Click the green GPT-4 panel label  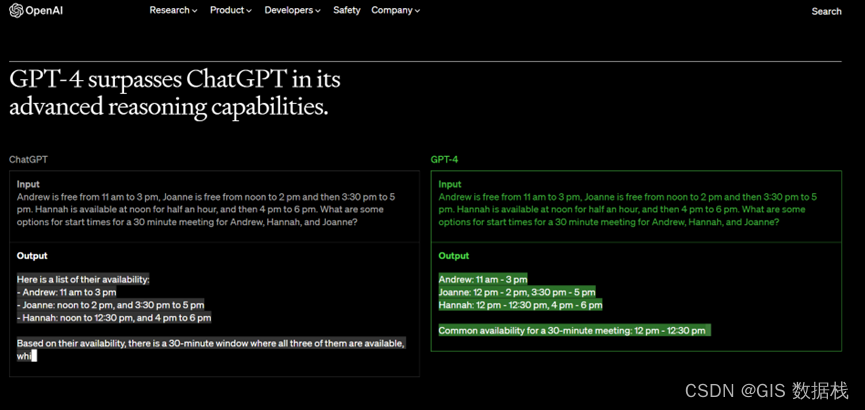(444, 159)
